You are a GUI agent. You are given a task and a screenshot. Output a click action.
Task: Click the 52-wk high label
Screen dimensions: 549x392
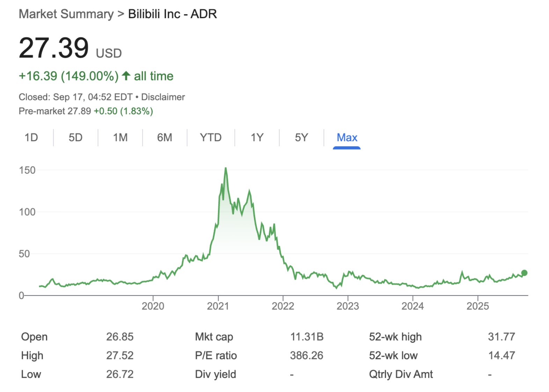395,336
